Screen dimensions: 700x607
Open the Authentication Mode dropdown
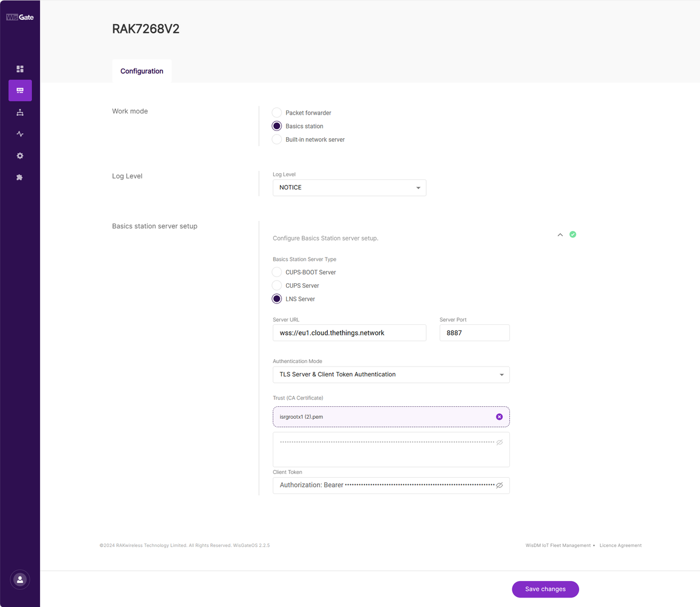click(x=391, y=374)
